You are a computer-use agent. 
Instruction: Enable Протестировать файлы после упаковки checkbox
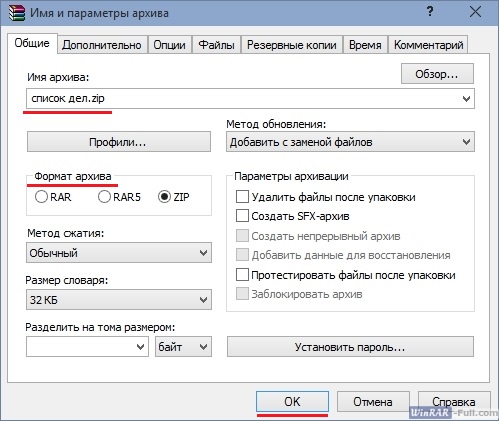tap(242, 275)
